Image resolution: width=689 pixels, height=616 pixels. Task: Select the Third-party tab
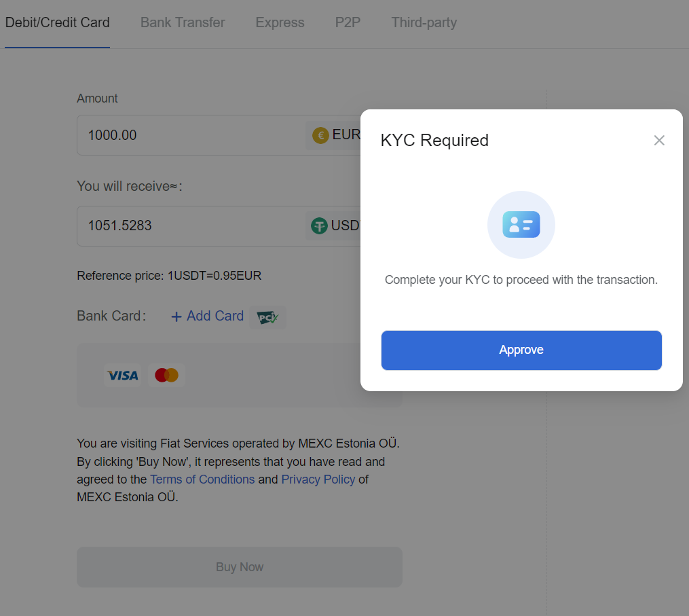pyautogui.click(x=424, y=22)
